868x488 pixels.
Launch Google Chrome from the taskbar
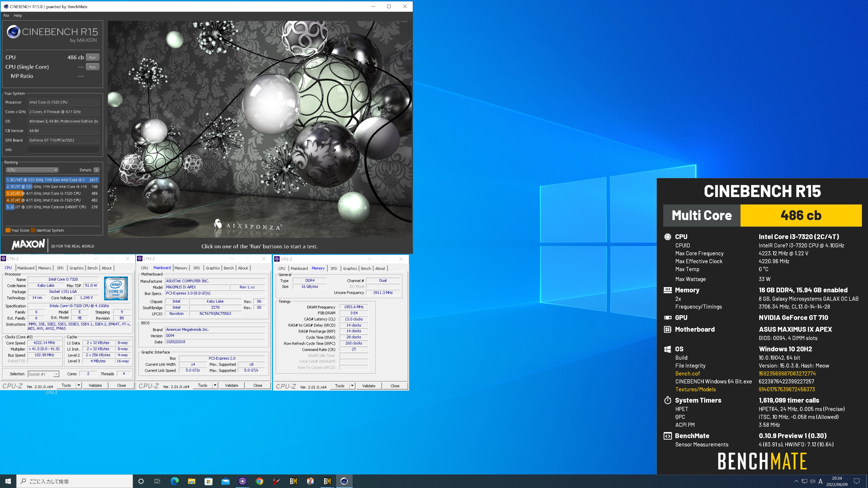259,481
